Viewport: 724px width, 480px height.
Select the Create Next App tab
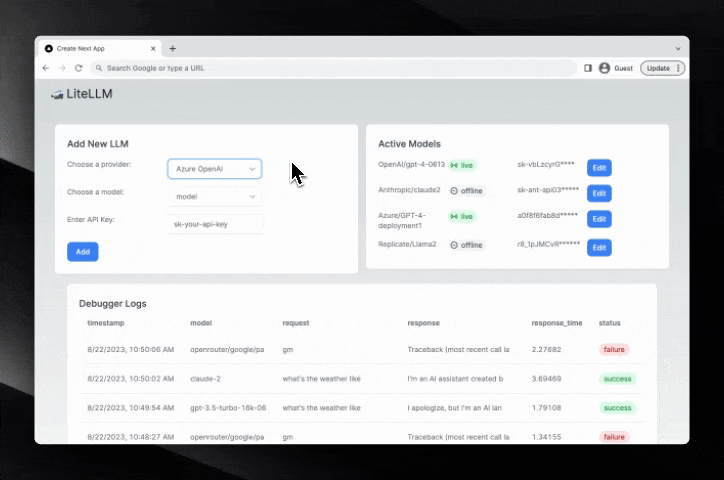95,48
